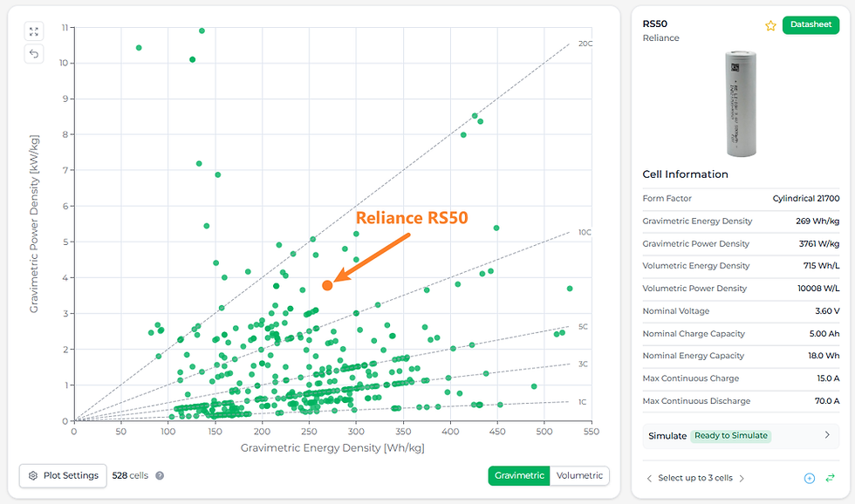The width and height of the screenshot is (855, 504).
Task: Click the 'RS50' cell title
Action: coord(655,24)
